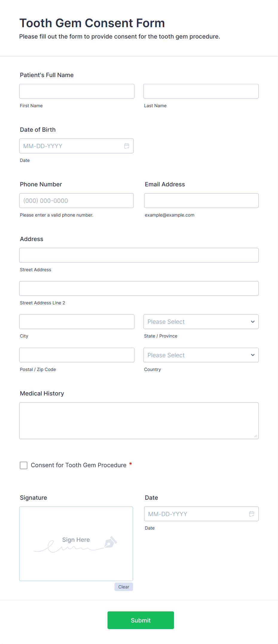
Task: Open the Country selector
Action: tap(201, 355)
